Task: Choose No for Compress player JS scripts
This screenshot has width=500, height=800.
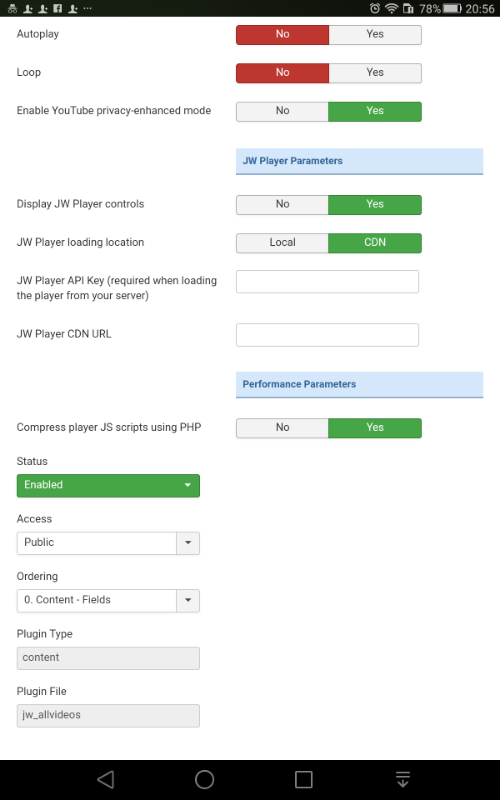Action: [x=282, y=428]
